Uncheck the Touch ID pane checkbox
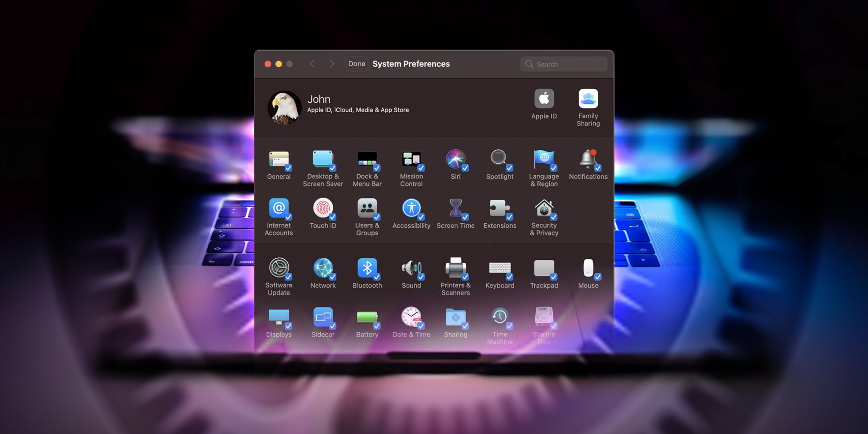Screen dimensions: 868x434 pyautogui.click(x=333, y=217)
